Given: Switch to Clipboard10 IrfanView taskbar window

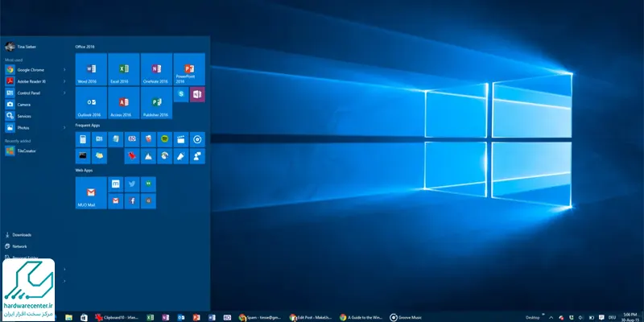Looking at the screenshot, I should (118, 317).
